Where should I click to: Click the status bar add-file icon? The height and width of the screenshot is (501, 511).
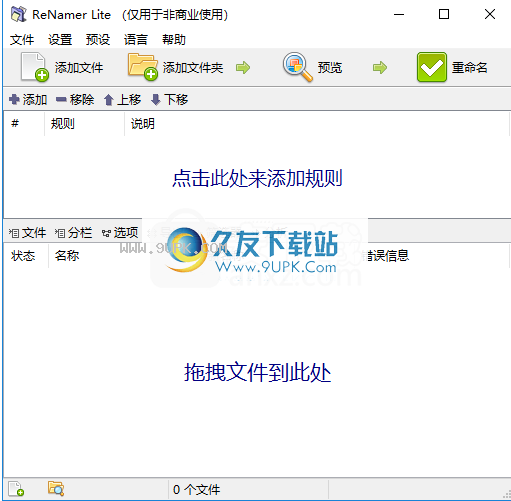(x=16, y=489)
